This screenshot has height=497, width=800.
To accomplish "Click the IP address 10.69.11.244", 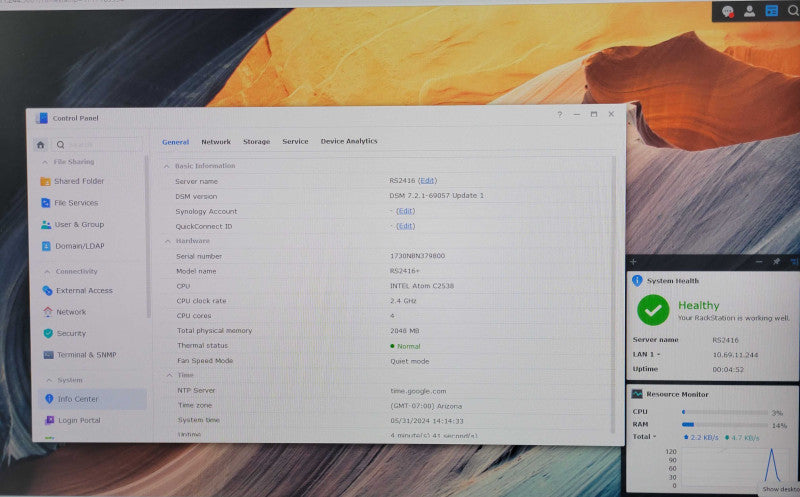I will (x=735, y=355).
